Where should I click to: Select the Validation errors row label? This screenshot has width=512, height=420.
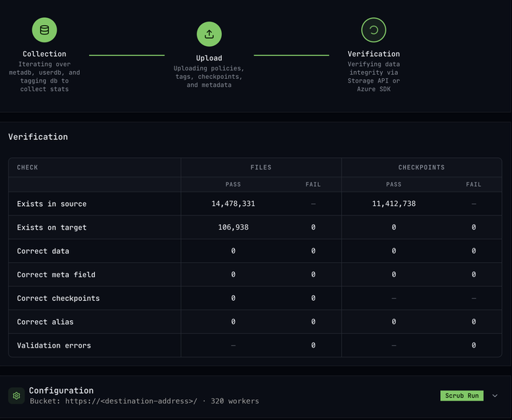click(x=54, y=345)
